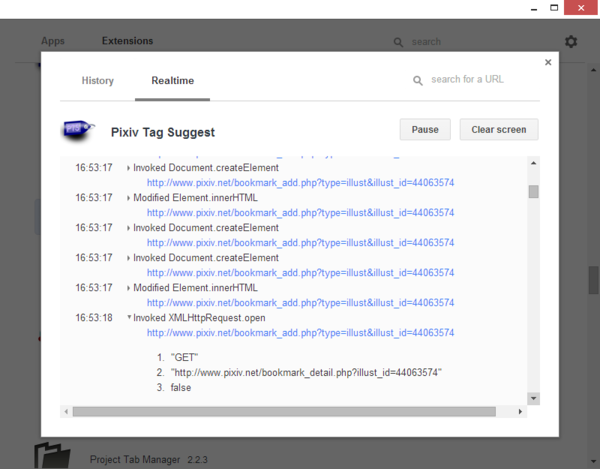Click the log's scroll right arrow
600x469 pixels.
point(520,412)
